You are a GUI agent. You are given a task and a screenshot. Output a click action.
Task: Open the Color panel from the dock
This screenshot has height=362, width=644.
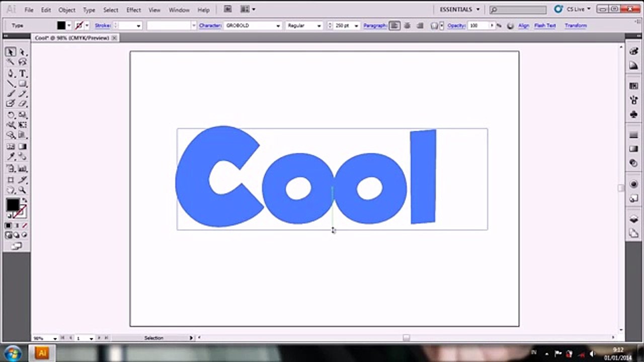tap(634, 52)
